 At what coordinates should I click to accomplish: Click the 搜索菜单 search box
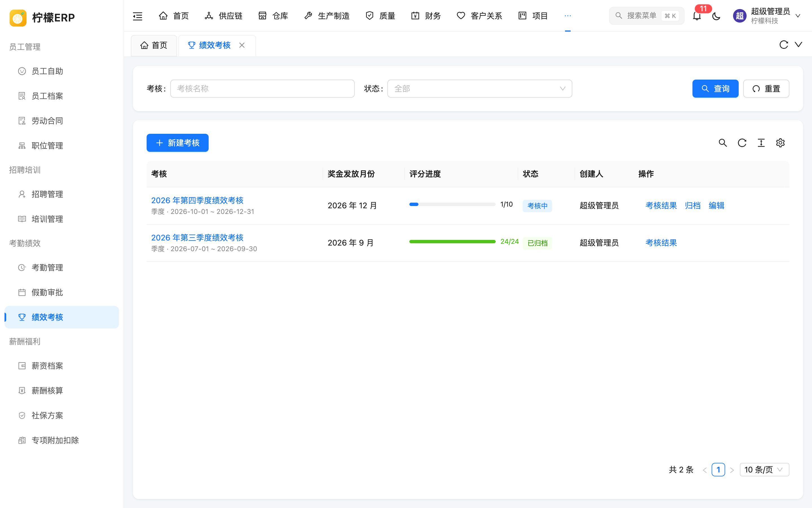[x=646, y=16]
